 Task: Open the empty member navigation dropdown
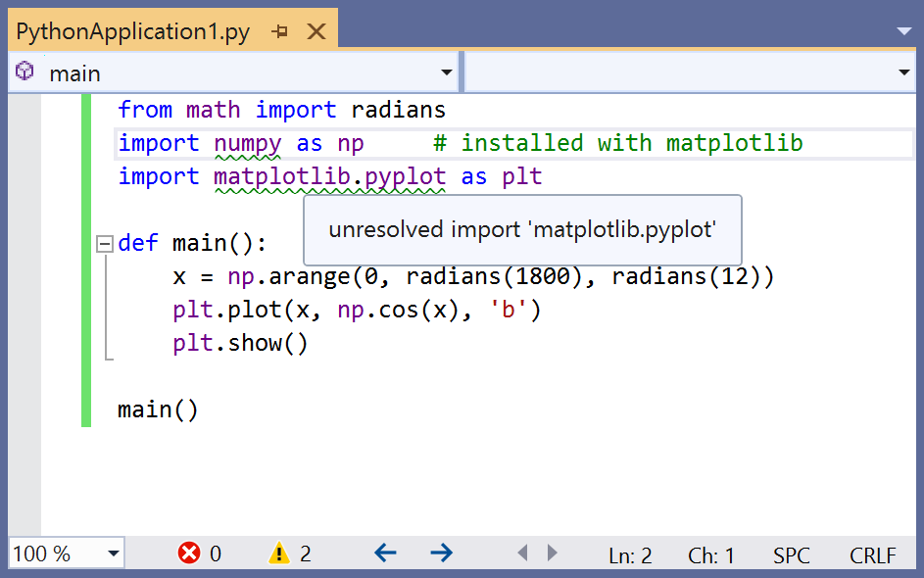coord(903,72)
